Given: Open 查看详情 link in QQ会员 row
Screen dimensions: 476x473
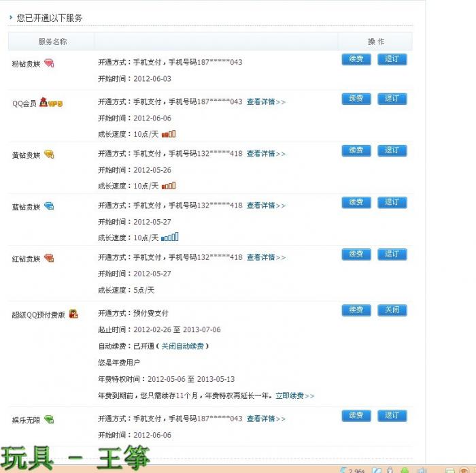Looking at the screenshot, I should pos(266,101).
